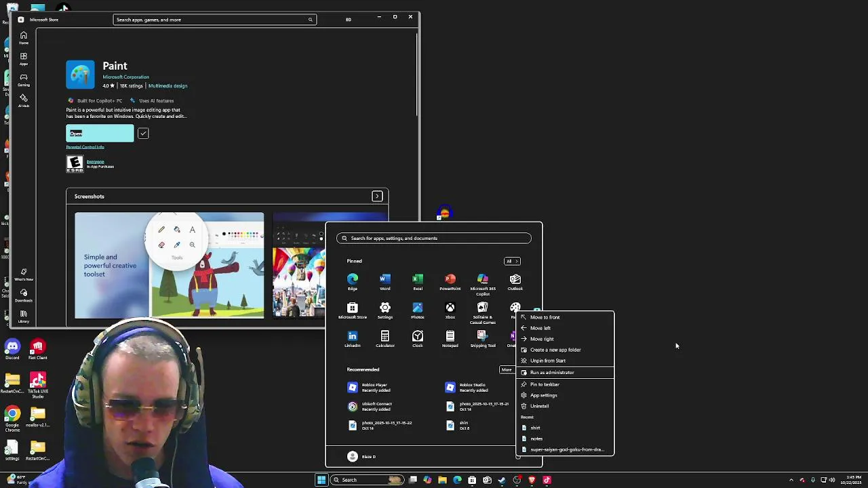Open Excel pinned app
868x488 pixels.
click(x=418, y=282)
